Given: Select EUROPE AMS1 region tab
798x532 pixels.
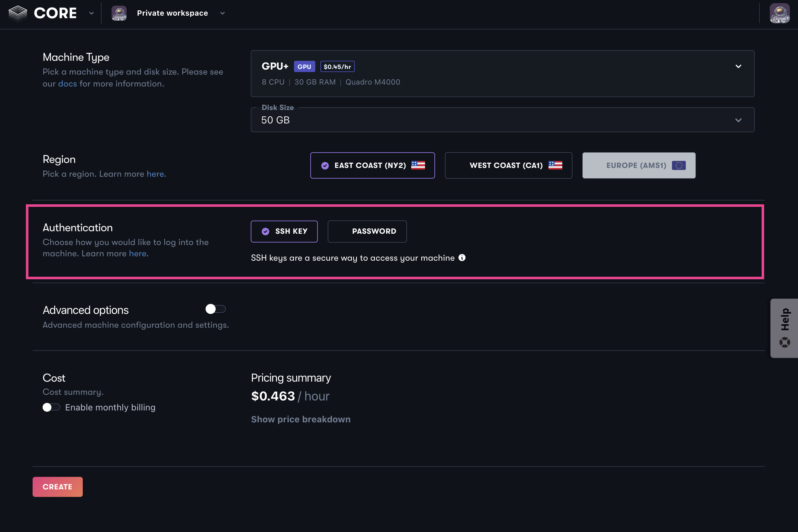Looking at the screenshot, I should coord(639,165).
